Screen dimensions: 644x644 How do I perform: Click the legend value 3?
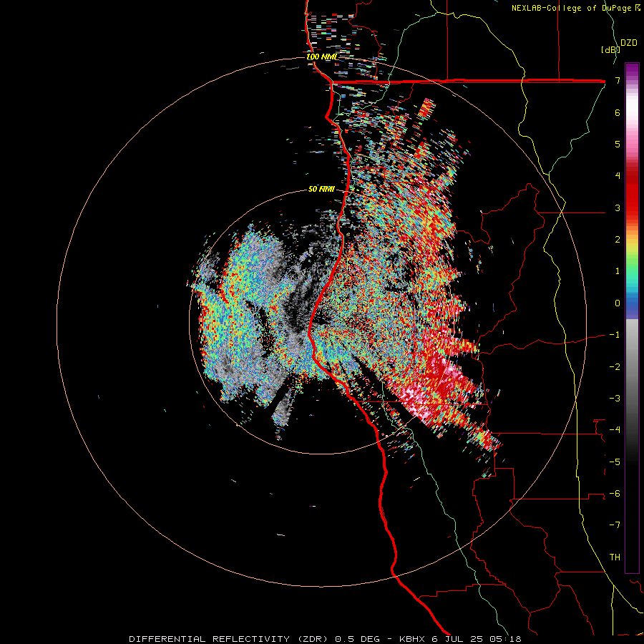point(618,208)
